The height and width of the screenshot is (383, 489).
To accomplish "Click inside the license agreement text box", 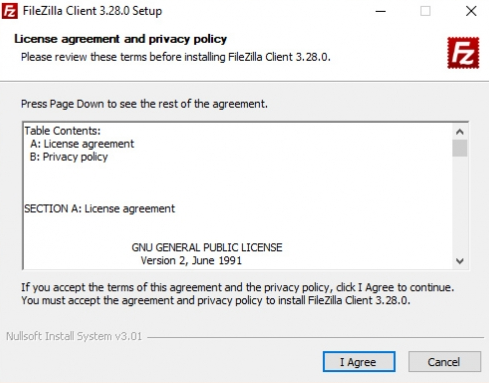I will 237,196.
